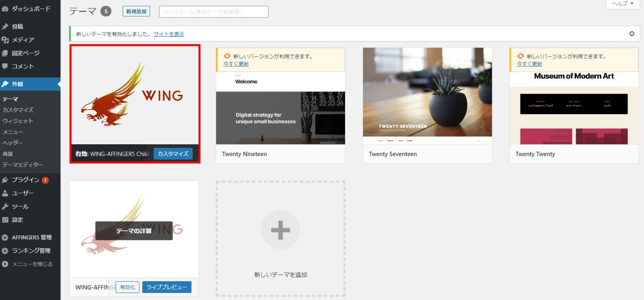Click the Twenty Seventeen theme thumbnail

pos(427,91)
